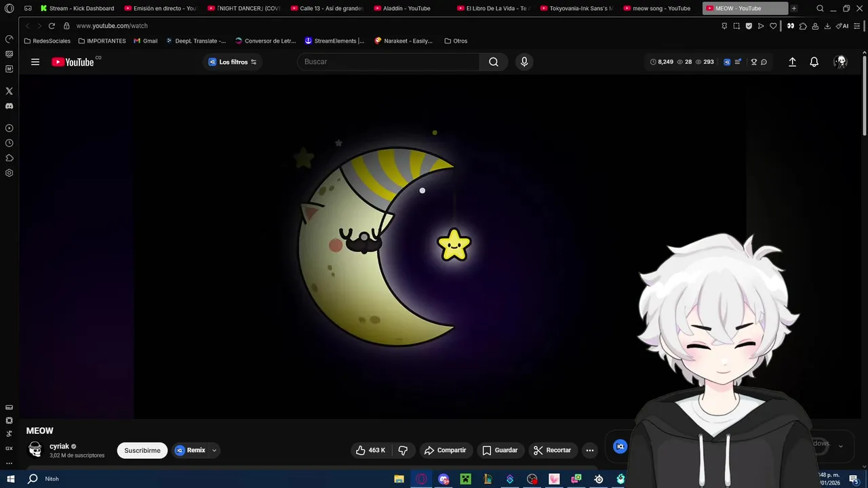Open the DeepL Translate bookmark
Screen dimensions: 868x488
[x=196, y=41]
